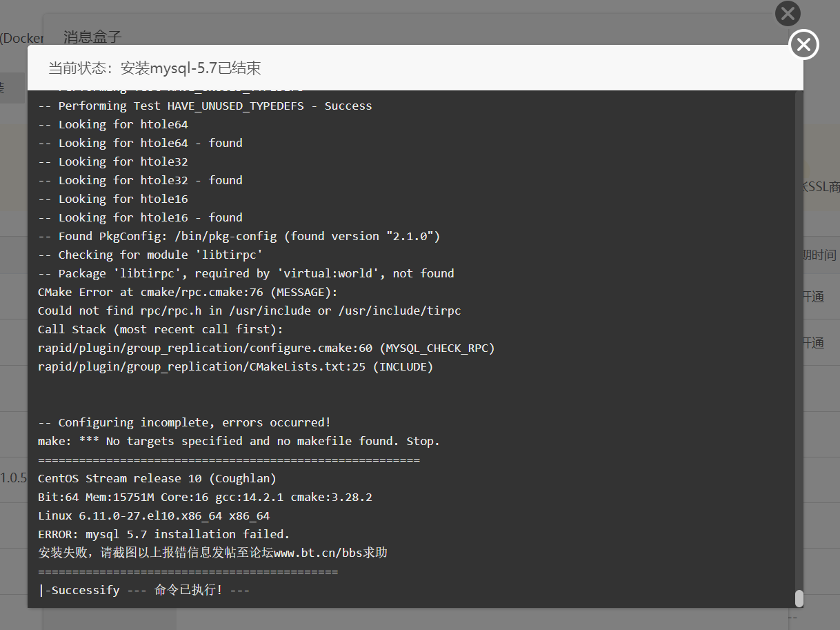Click the line "Checking for module 'libtirpc'"
840x630 pixels.
pos(150,255)
